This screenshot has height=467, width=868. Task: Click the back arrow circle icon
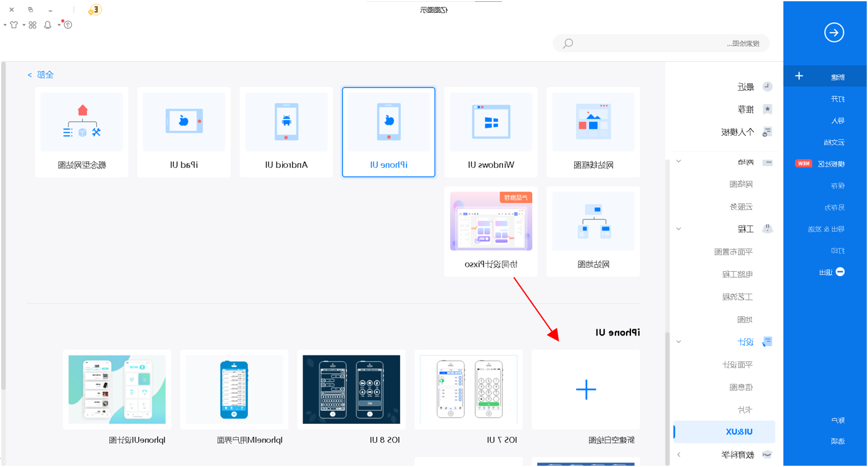pyautogui.click(x=834, y=33)
